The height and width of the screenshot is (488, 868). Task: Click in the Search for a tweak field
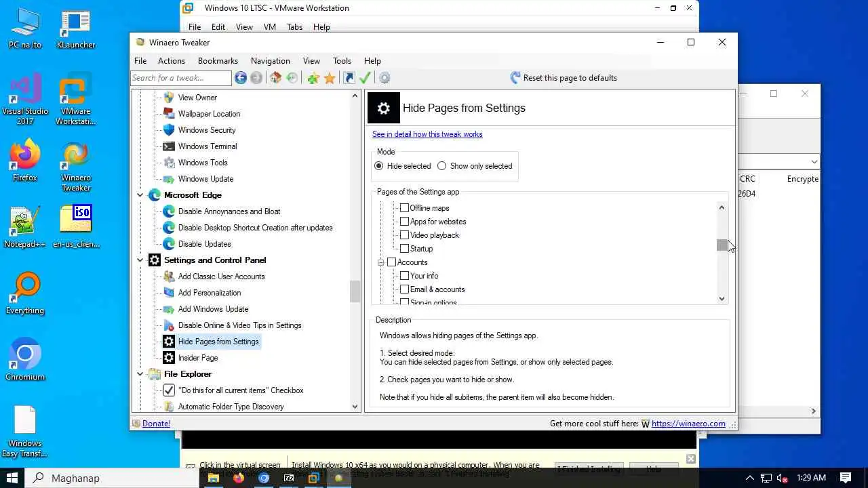(x=181, y=78)
